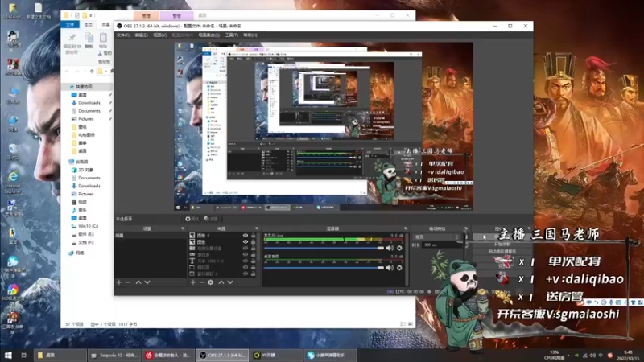Image resolution: width=644 pixels, height=362 pixels.
Task: Move the selected source down in the list
Action: point(230,282)
